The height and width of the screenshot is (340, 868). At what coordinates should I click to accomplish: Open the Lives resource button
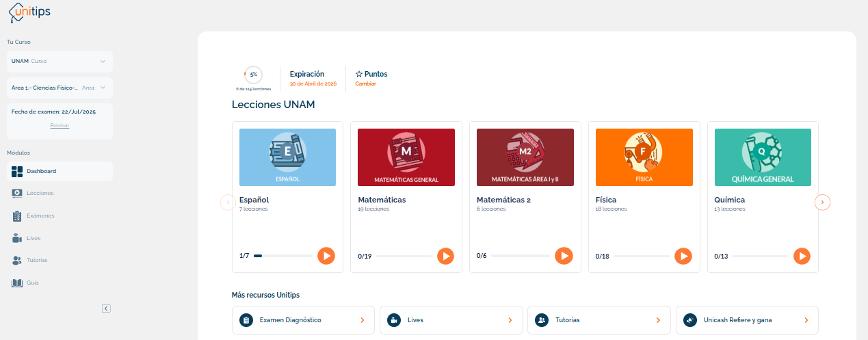pyautogui.click(x=451, y=320)
